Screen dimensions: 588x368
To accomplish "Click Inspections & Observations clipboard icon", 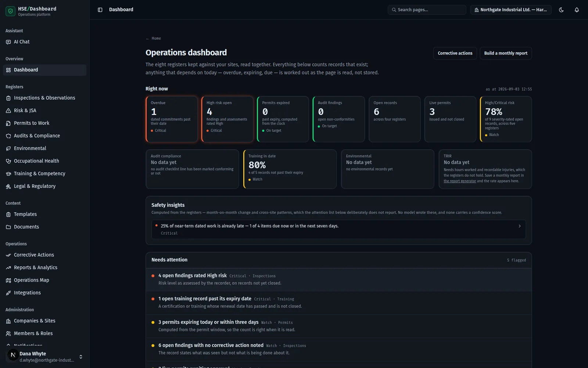I will (8, 98).
